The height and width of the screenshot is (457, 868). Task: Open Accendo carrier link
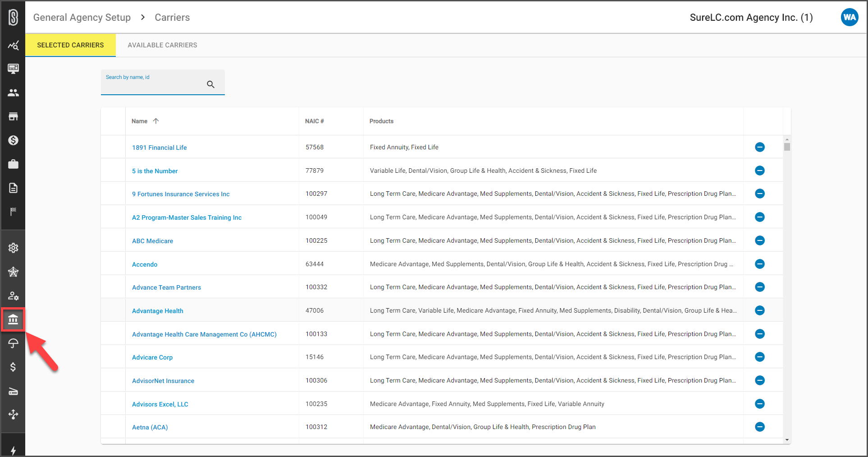pos(145,264)
